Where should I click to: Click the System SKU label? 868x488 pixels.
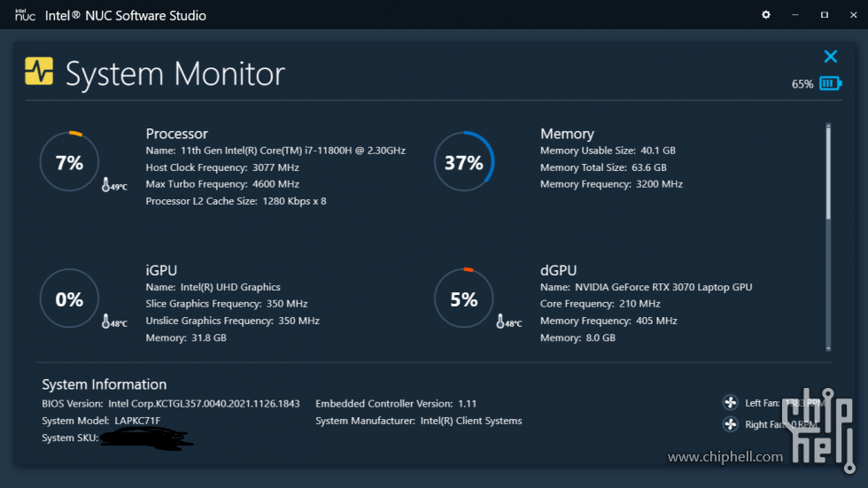(x=70, y=438)
